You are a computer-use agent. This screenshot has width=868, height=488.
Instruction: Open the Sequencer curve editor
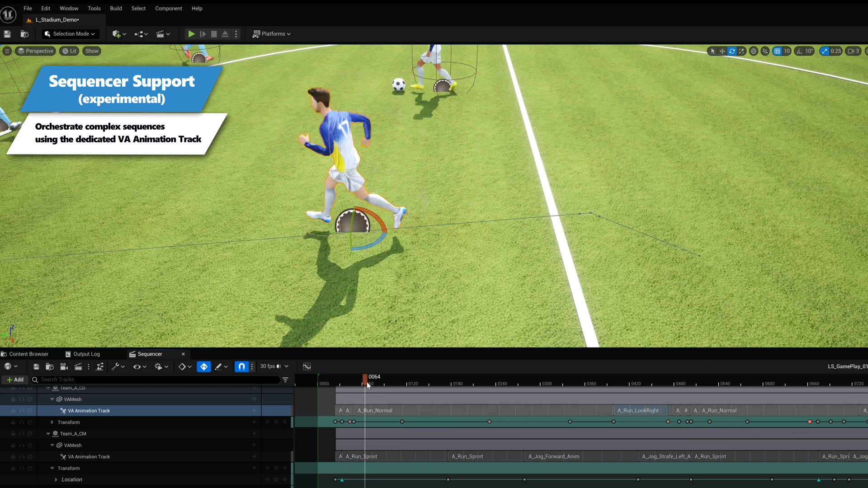307,366
